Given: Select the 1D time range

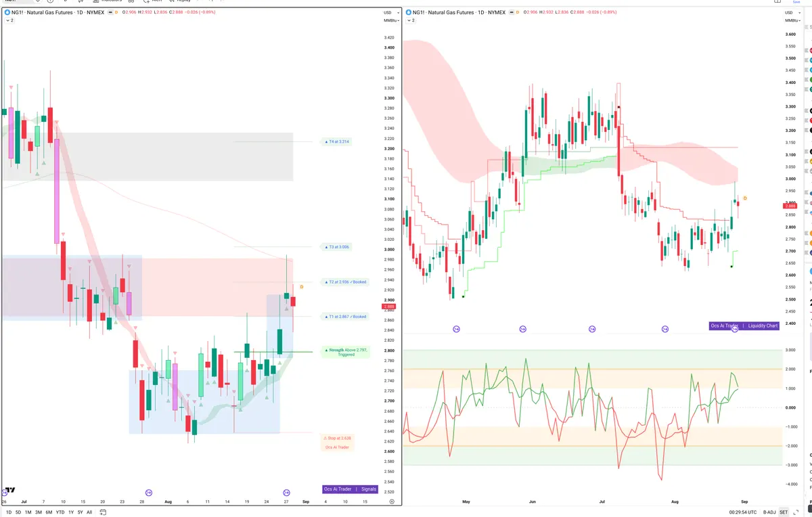Looking at the screenshot, I should click(8, 512).
